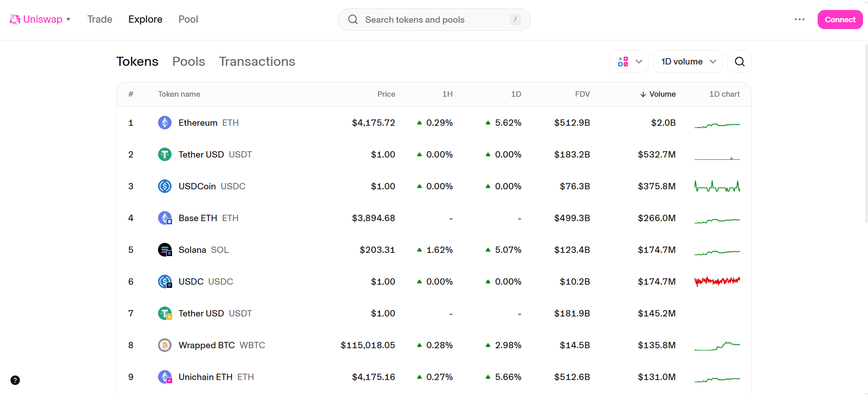The image size is (868, 395).
Task: Click the Wrapped BTC token logo icon
Action: tap(165, 345)
